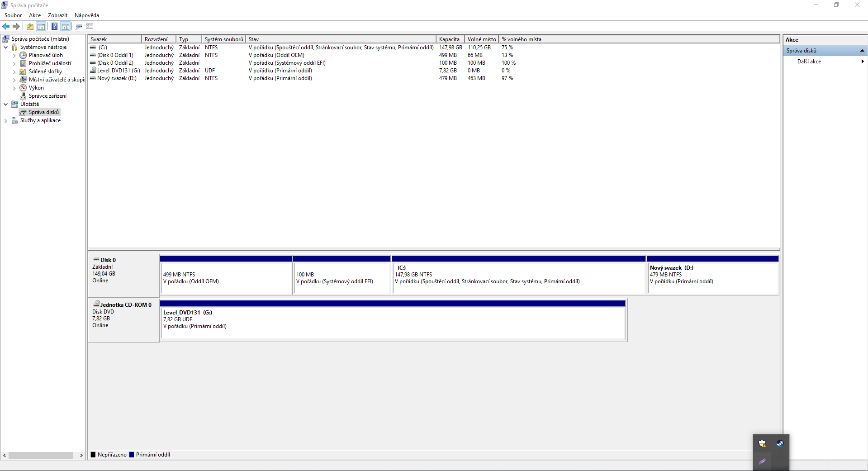Click the Up one level folder icon
868x471 pixels.
point(30,26)
